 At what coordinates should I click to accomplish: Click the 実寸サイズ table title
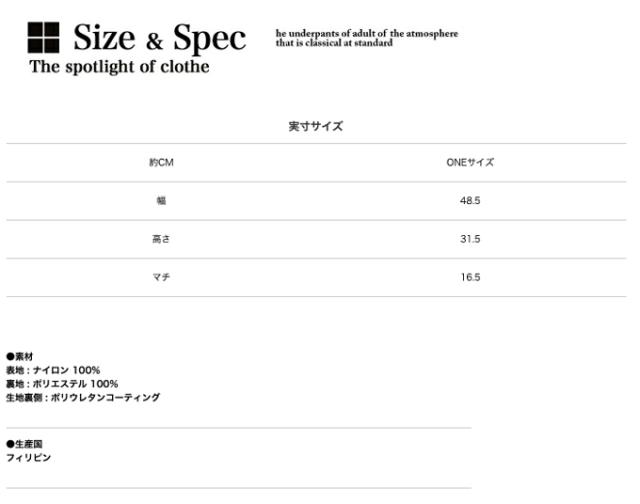[x=315, y=126]
